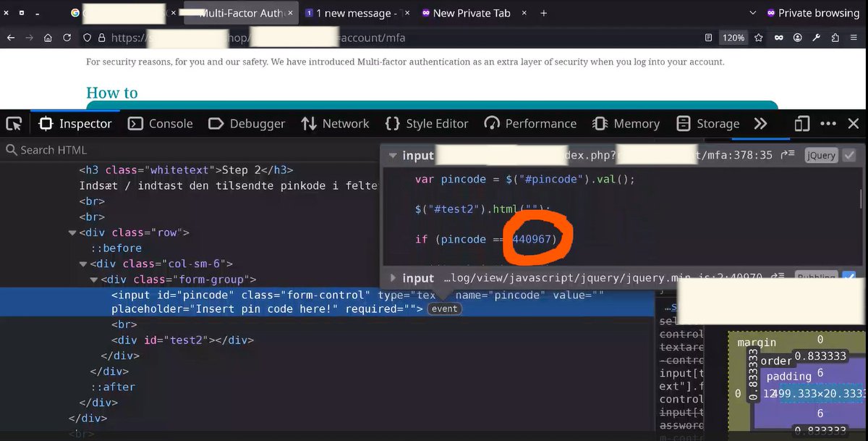Go back to the previous page
The image size is (868, 441).
point(10,38)
